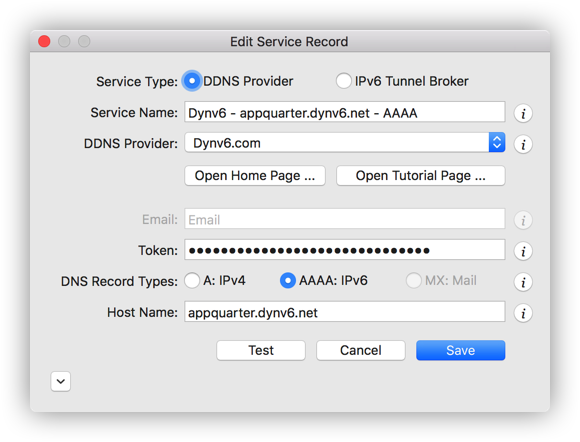This screenshot has width=580, height=442.
Task: Save the service record
Action: [x=461, y=350]
